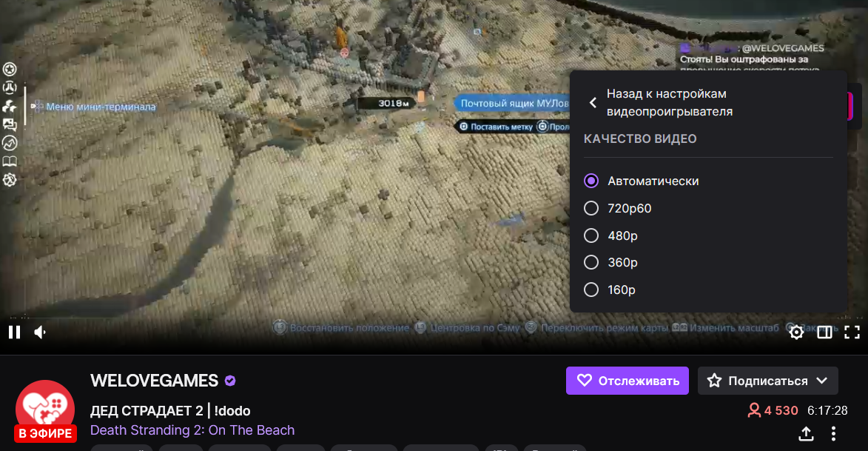This screenshot has width=868, height=451.
Task: Open the three-dot more options menu
Action: pos(833,434)
